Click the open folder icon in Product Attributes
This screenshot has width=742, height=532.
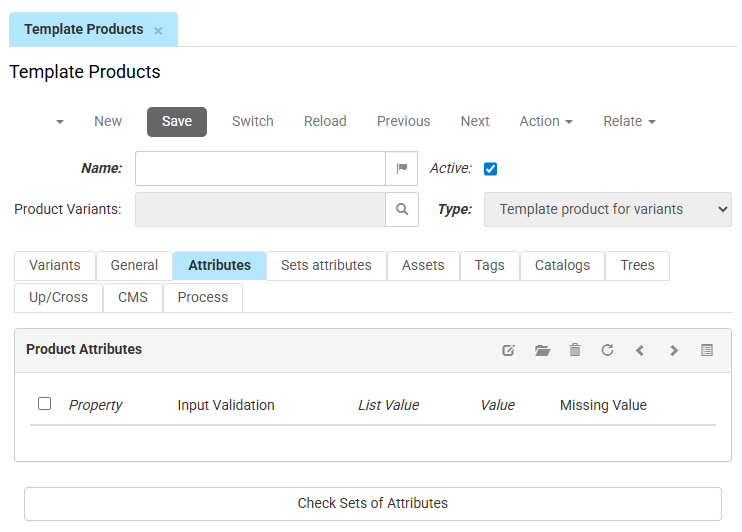(x=542, y=350)
